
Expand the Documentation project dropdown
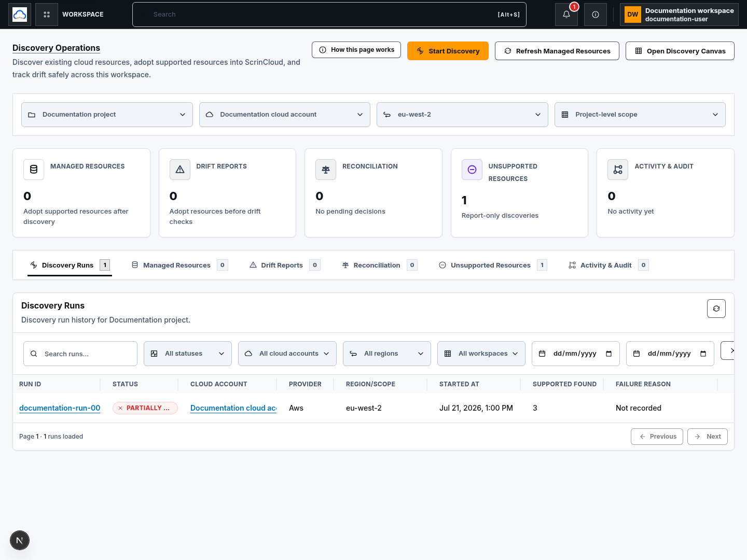(x=107, y=115)
